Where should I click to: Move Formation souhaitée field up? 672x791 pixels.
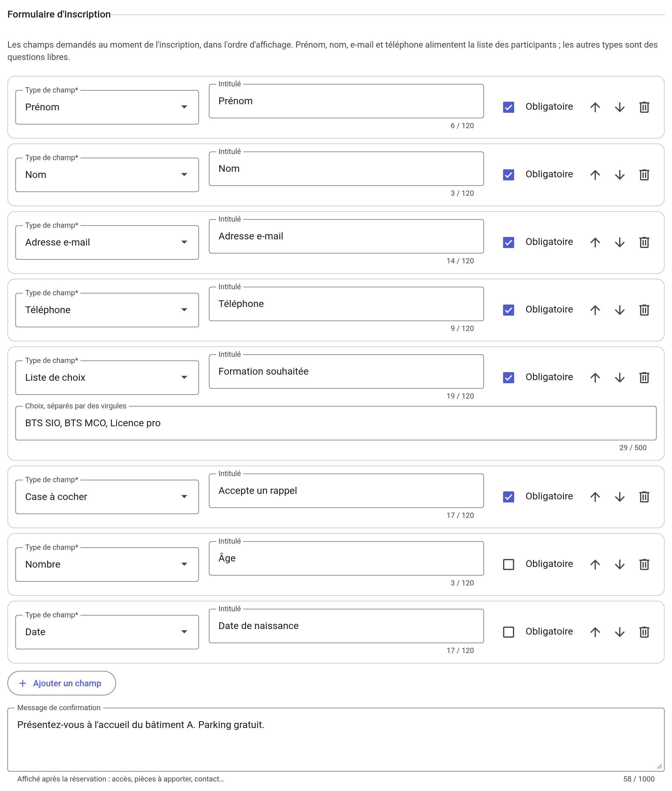pos(595,377)
